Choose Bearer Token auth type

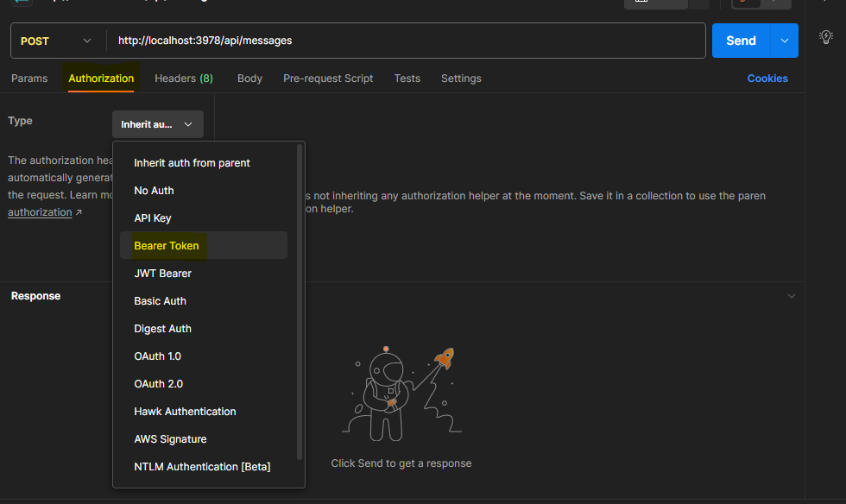[204, 245]
